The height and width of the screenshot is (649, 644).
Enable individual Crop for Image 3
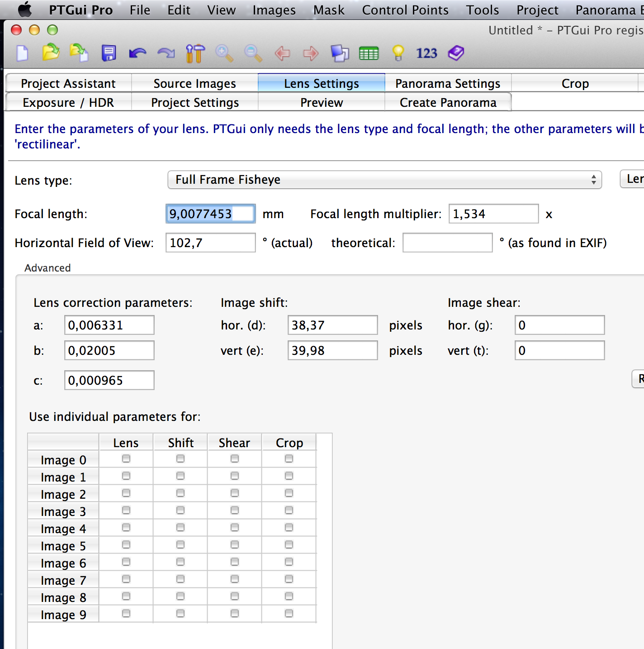[x=289, y=511]
